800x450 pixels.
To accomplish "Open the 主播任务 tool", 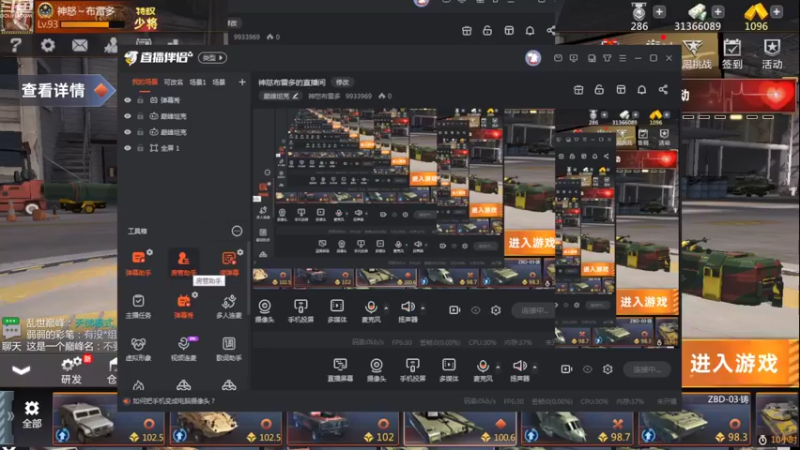I will pyautogui.click(x=138, y=306).
